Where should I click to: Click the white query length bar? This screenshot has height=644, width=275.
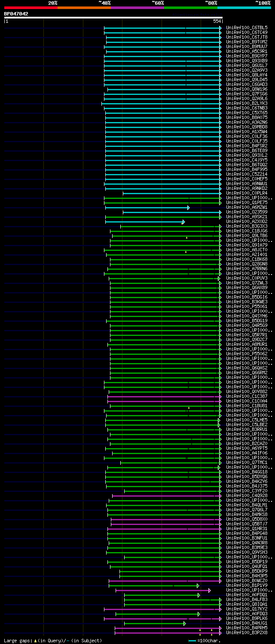point(113,18)
